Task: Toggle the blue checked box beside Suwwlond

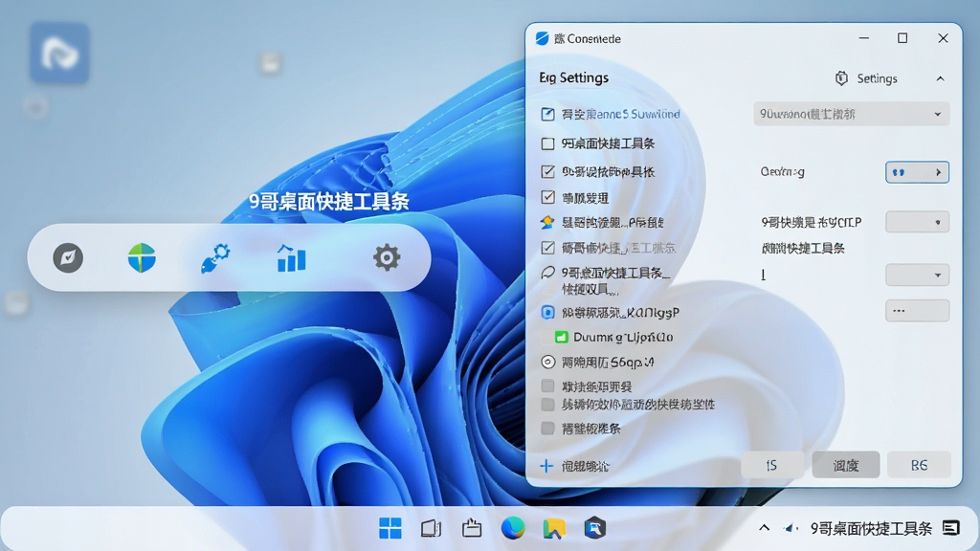Action: (x=547, y=115)
